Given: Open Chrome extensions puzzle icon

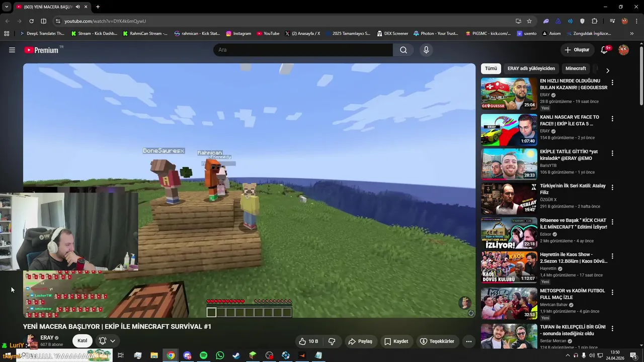Looking at the screenshot, I should pyautogui.click(x=595, y=21).
